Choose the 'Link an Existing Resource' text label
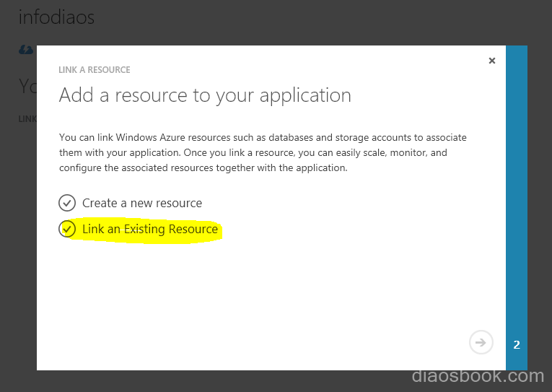 [x=150, y=230]
